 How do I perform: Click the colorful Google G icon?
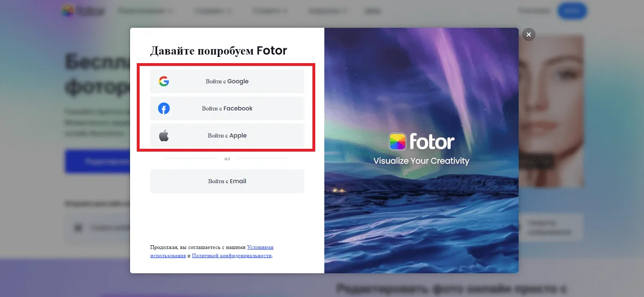click(164, 82)
